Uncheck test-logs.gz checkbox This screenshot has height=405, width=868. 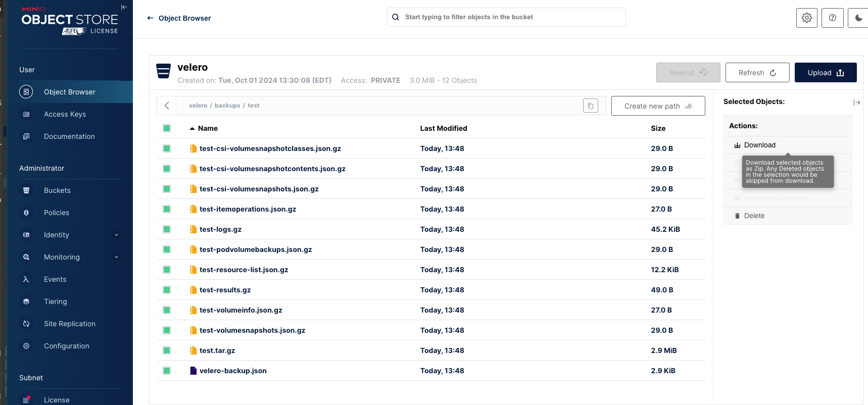[167, 229]
